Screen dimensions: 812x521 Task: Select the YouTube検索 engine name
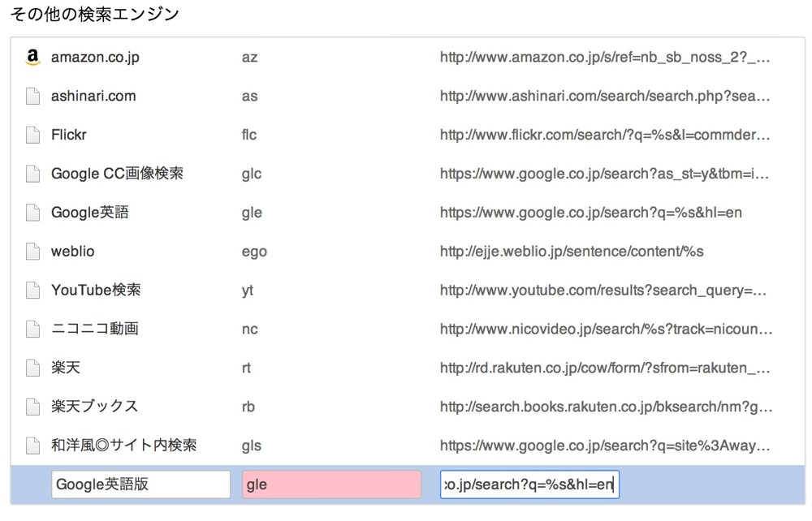tap(96, 290)
